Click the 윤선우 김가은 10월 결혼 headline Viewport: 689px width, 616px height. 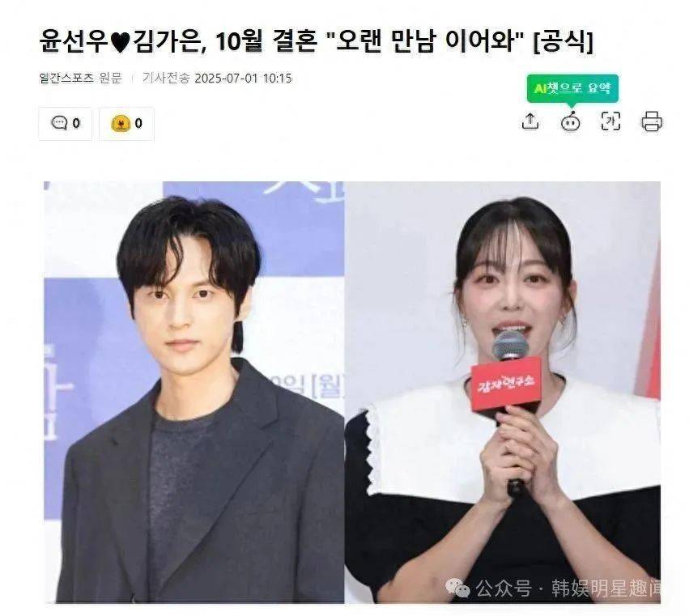pos(317,42)
